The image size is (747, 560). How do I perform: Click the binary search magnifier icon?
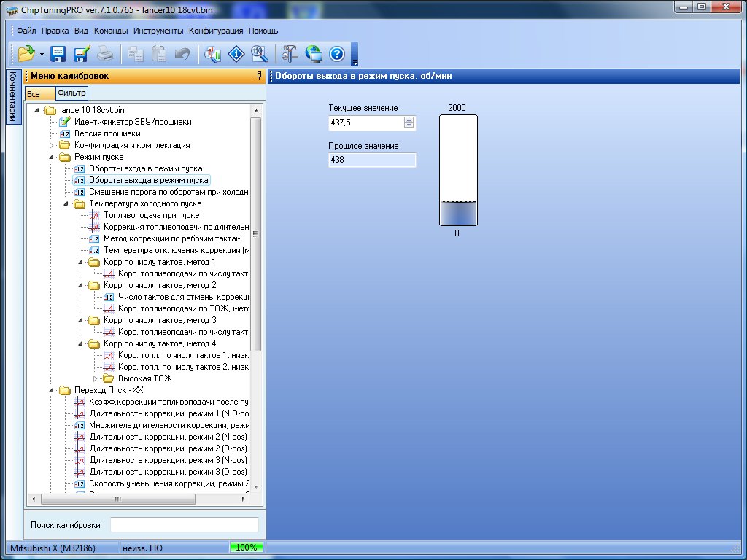[259, 53]
